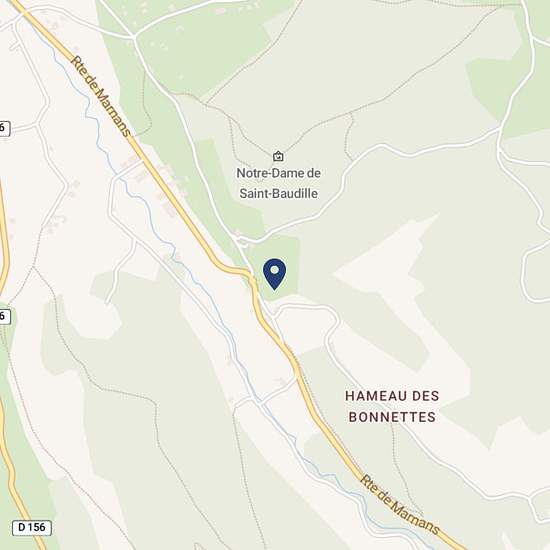Click the blue stream line beside Rte de Marnans

pyautogui.click(x=151, y=217)
